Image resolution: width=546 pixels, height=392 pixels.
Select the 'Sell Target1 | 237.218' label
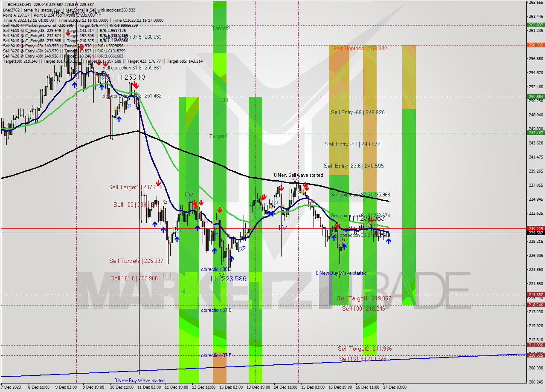pos(135,187)
